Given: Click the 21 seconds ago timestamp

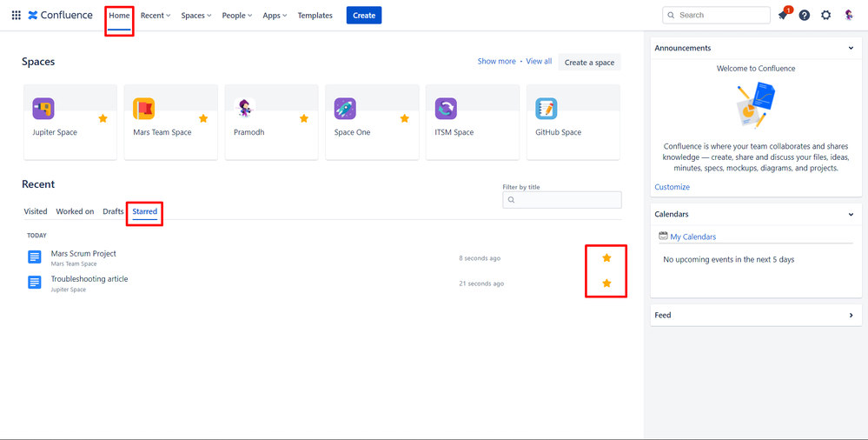Looking at the screenshot, I should [481, 283].
